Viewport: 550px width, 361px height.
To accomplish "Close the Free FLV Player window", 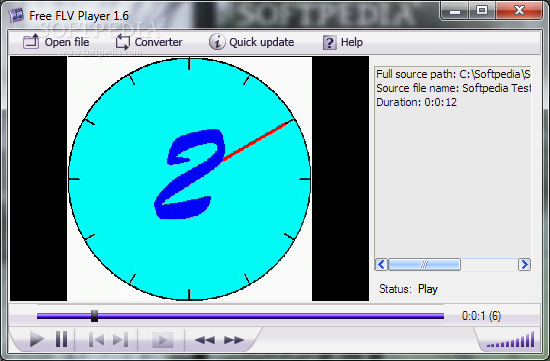I will [x=519, y=10].
